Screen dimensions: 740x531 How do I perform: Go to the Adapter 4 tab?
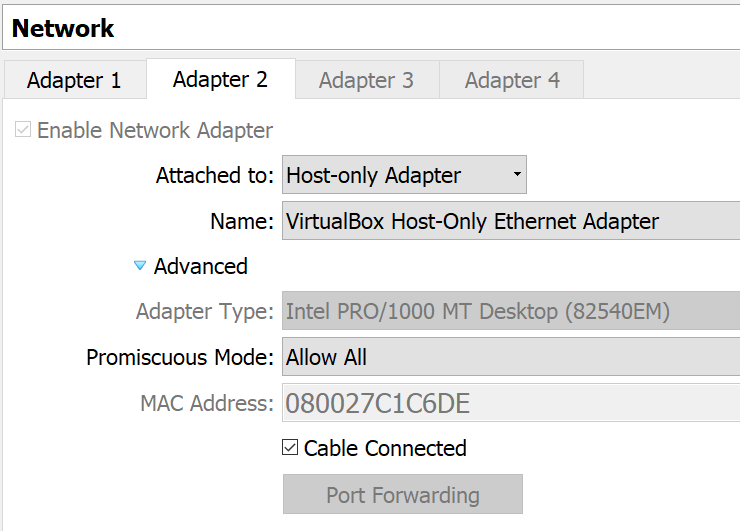[512, 80]
